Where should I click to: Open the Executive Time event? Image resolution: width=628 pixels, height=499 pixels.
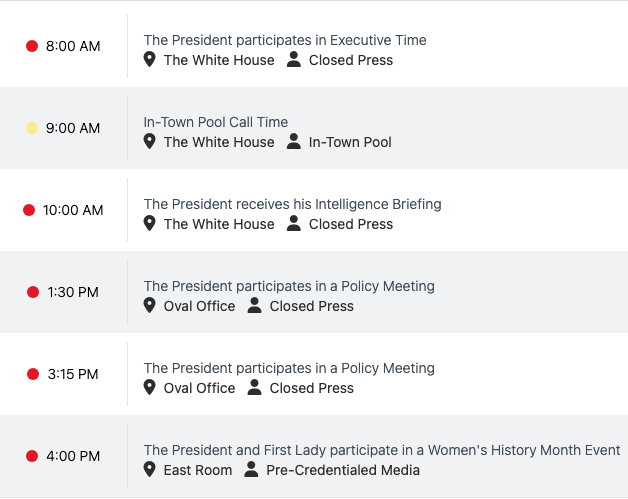click(285, 41)
